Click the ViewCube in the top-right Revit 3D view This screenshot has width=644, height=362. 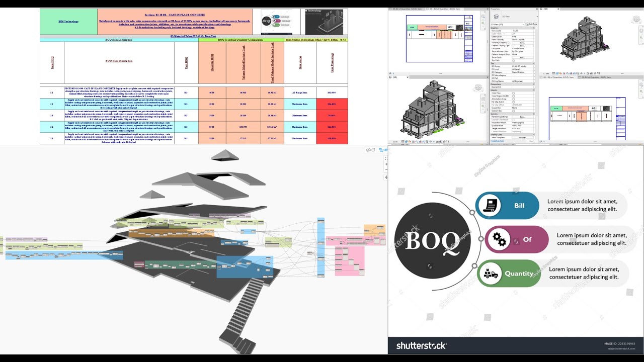click(636, 19)
